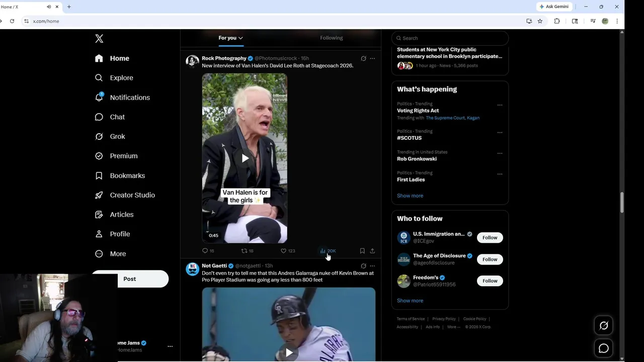Viewport: 644px width, 362px height.
Task: Show more under What's happening
Action: [410, 196]
